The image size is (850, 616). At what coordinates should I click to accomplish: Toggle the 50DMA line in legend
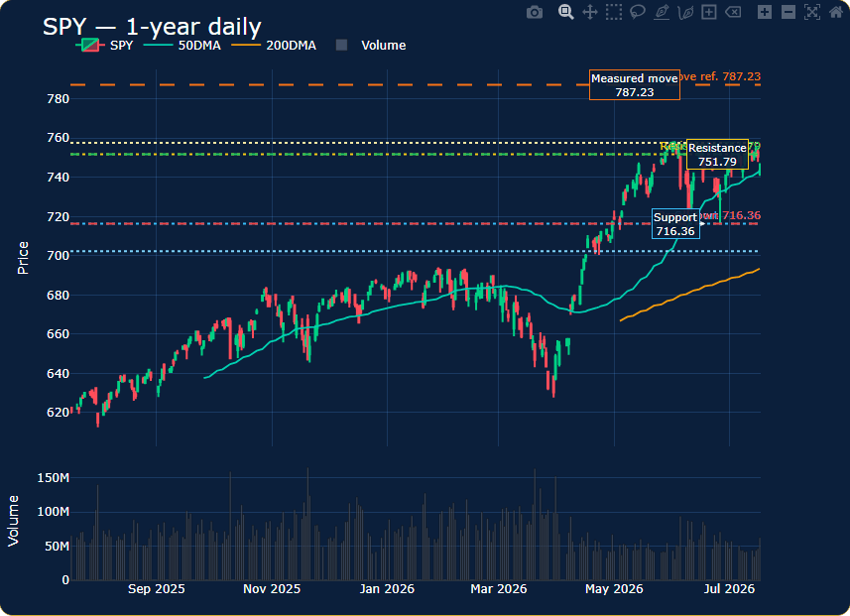(182, 46)
